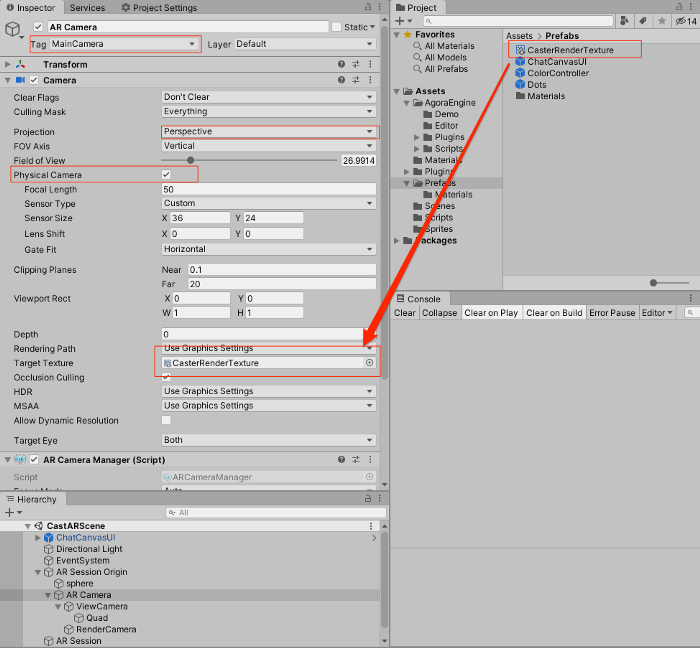Select the Project tab
Screen dimensions: 700x648
point(416,8)
